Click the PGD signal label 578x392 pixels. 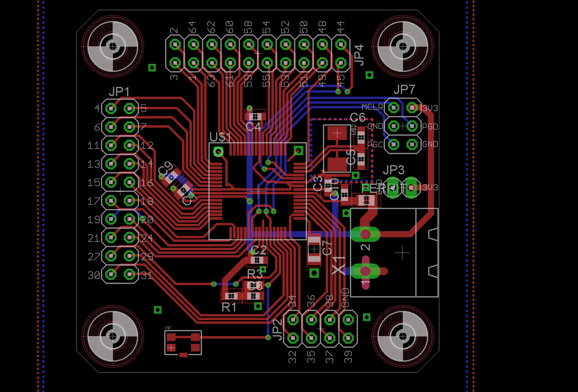(x=430, y=126)
